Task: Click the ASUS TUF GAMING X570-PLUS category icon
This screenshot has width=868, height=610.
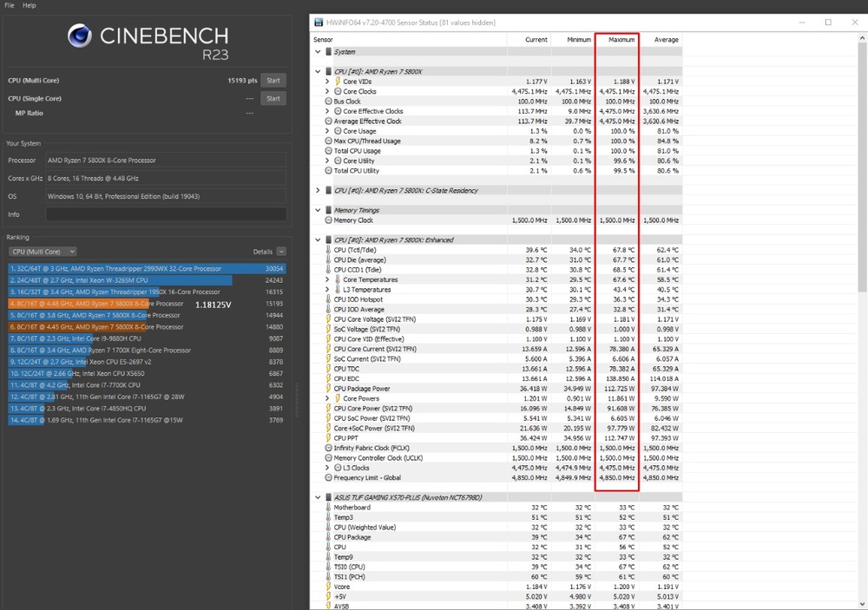Action: pyautogui.click(x=329, y=496)
